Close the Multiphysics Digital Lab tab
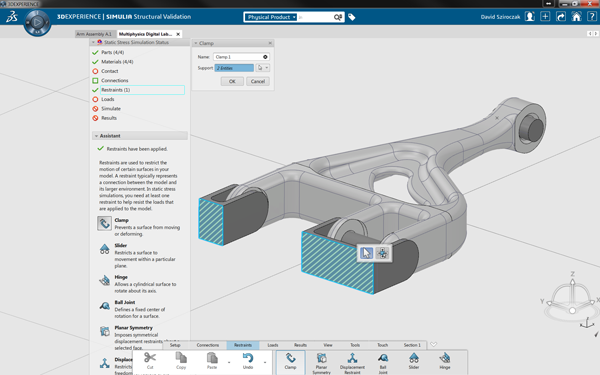 (x=178, y=34)
